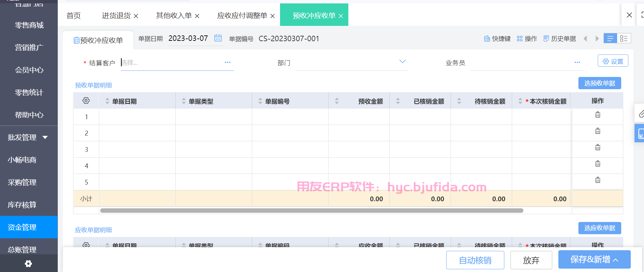Expand 保存&新增 button options arrow
644x272 pixels.
615,260
